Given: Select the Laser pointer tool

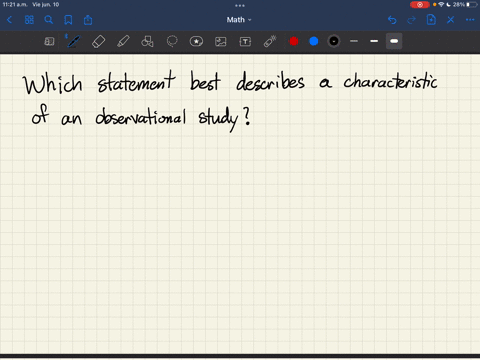Looking at the screenshot, I should point(270,42).
